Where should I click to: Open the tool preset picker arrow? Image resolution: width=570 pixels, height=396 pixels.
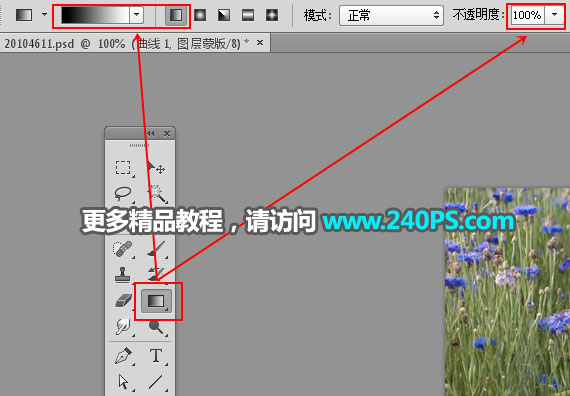[44, 15]
